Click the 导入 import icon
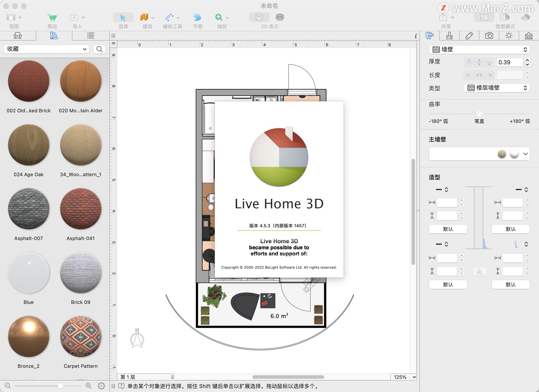 pyautogui.click(x=74, y=17)
